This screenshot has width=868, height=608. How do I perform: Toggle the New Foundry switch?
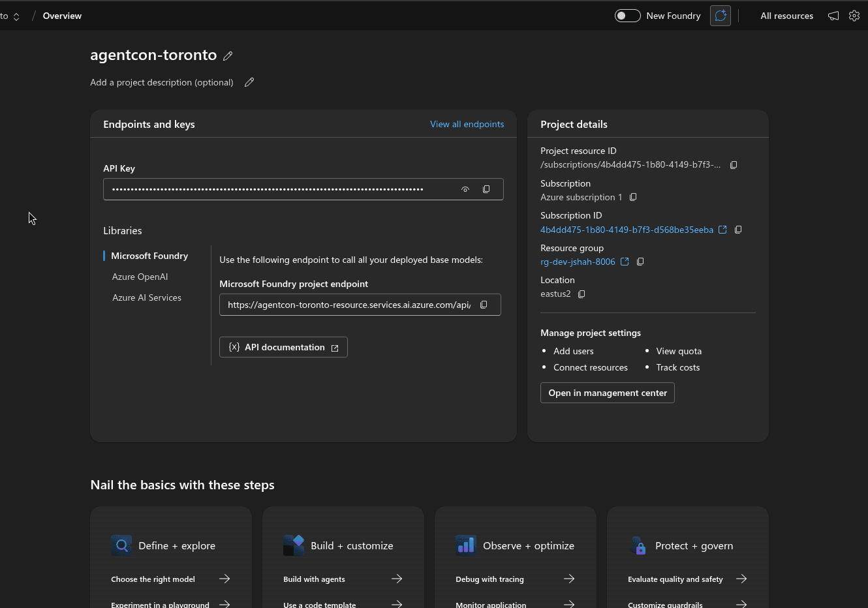(x=628, y=16)
